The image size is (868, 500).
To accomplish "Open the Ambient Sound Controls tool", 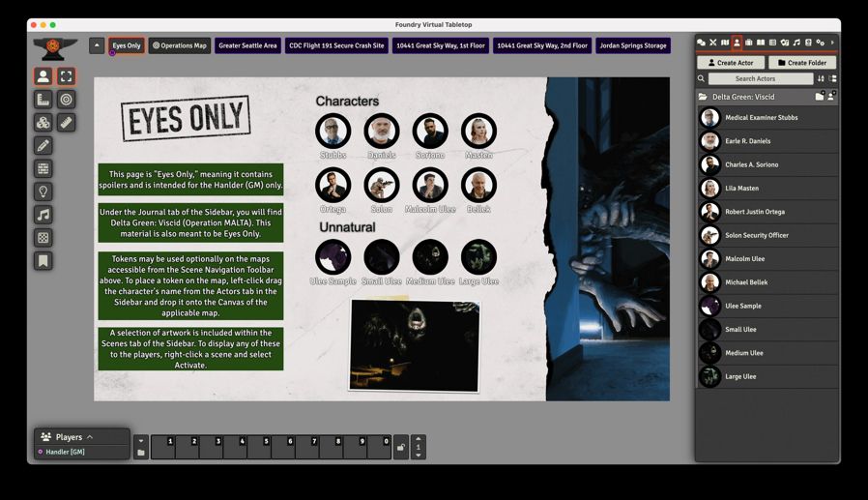I will tap(43, 215).
